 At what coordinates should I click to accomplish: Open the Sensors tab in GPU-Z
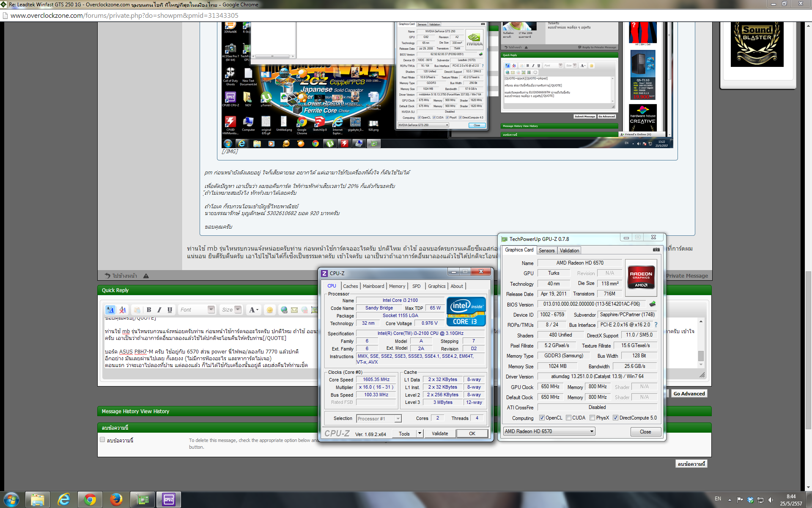coord(546,251)
